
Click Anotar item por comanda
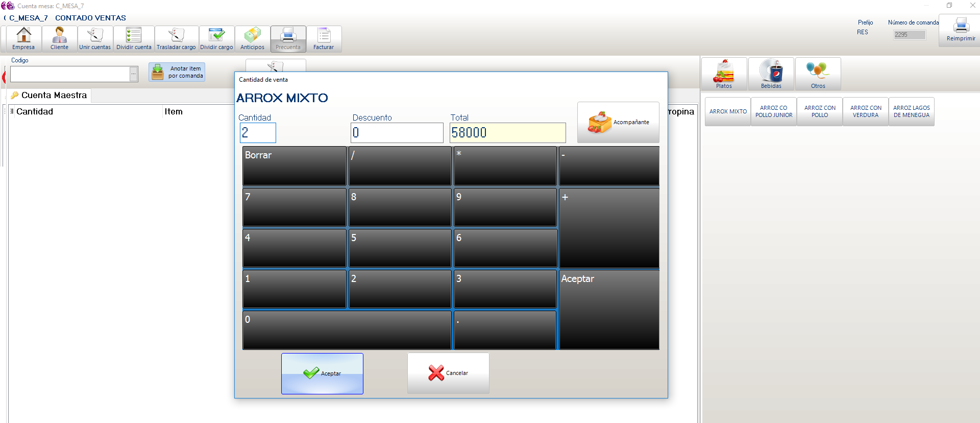(177, 72)
